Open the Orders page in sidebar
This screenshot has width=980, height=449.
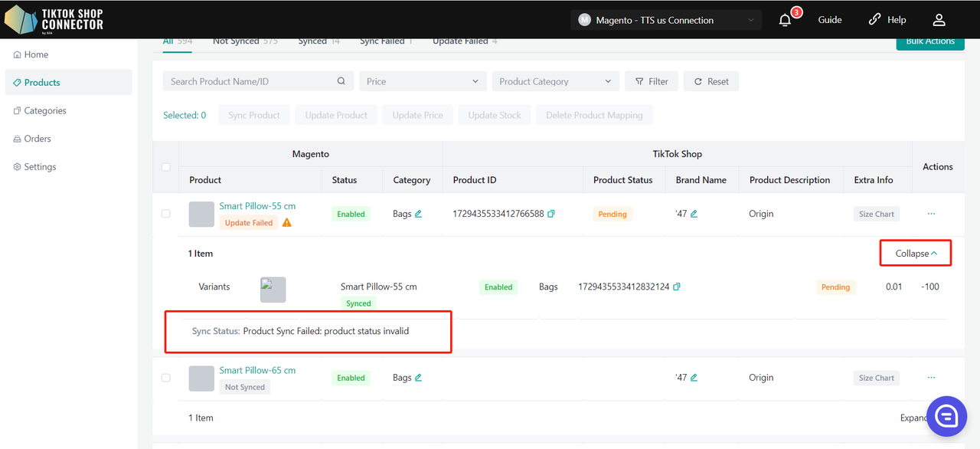[38, 139]
